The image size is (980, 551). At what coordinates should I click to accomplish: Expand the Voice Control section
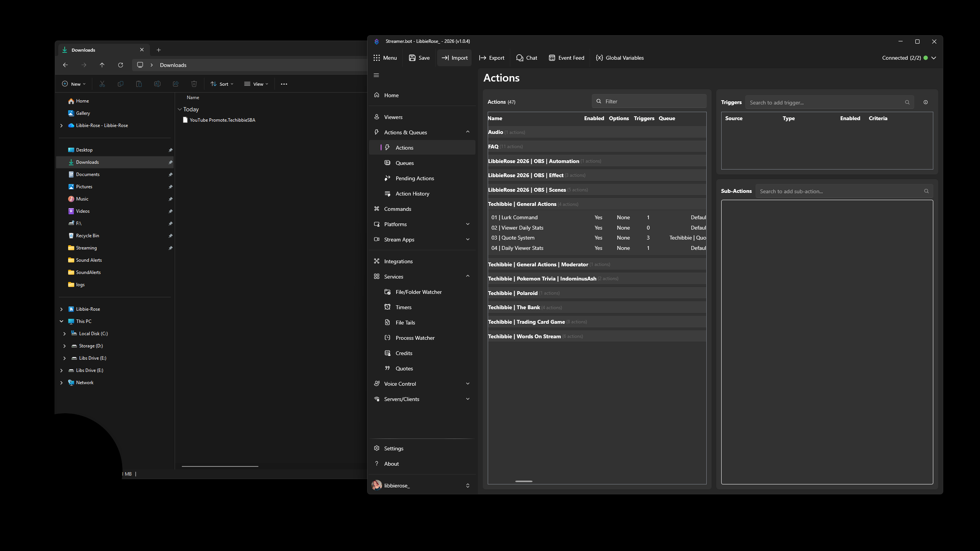coord(467,384)
